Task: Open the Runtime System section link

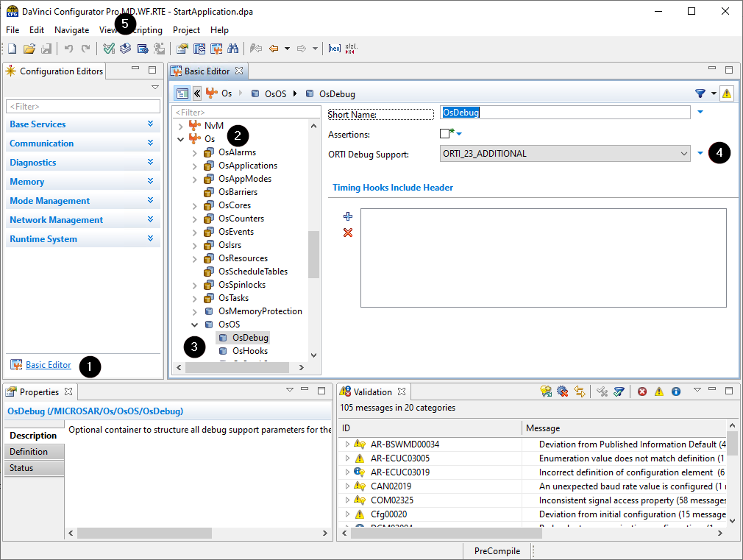Action: coord(43,239)
